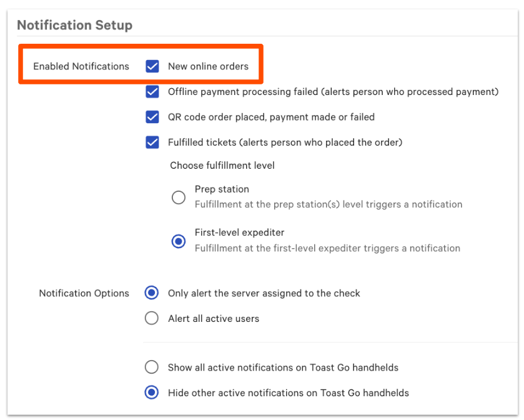This screenshot has height=420, width=524.
Task: Pick Hide other active notifications radio button
Action: pos(152,392)
